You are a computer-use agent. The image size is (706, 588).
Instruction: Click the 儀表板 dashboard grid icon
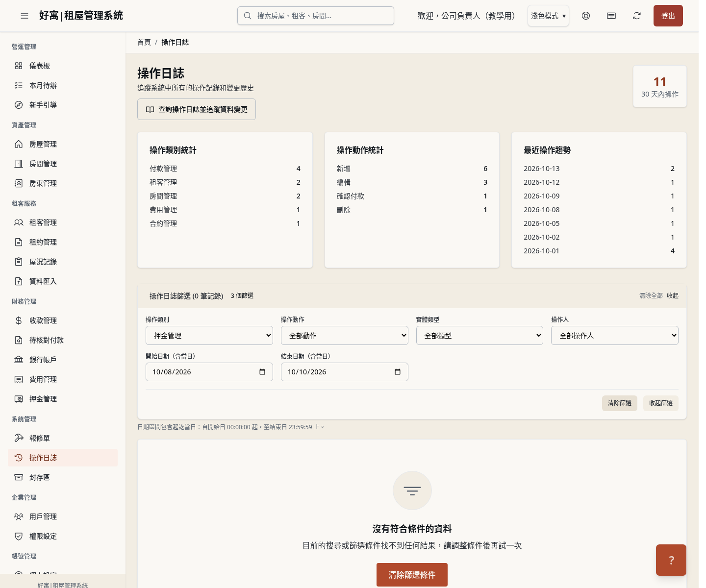[x=19, y=66]
